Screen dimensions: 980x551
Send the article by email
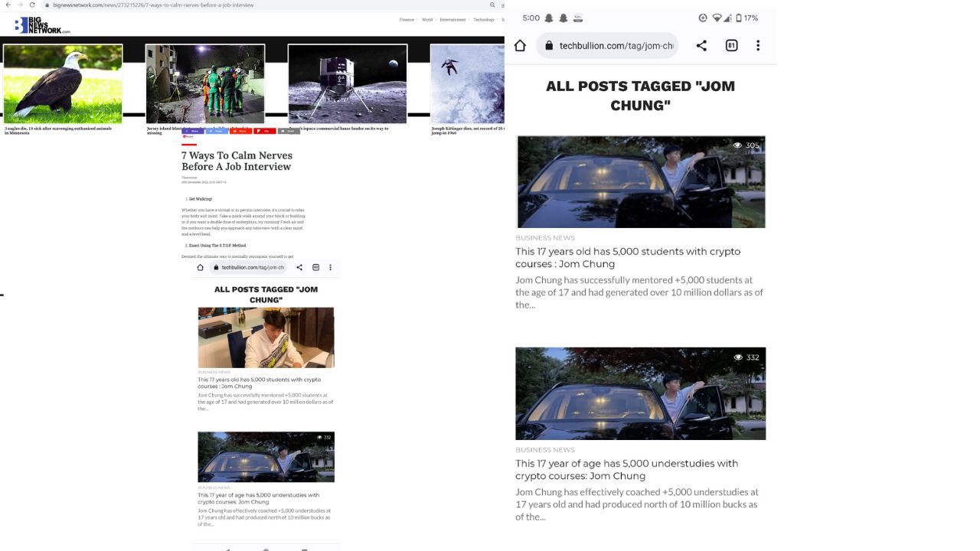point(289,131)
